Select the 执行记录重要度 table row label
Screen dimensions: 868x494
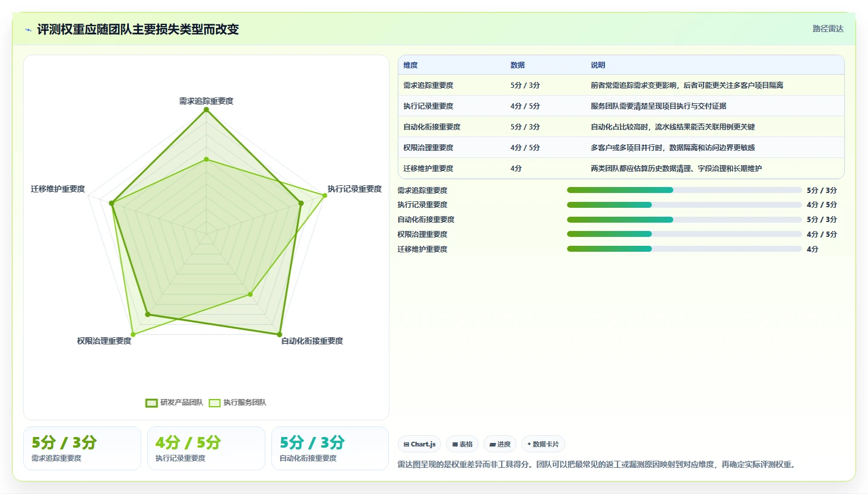[x=429, y=106]
